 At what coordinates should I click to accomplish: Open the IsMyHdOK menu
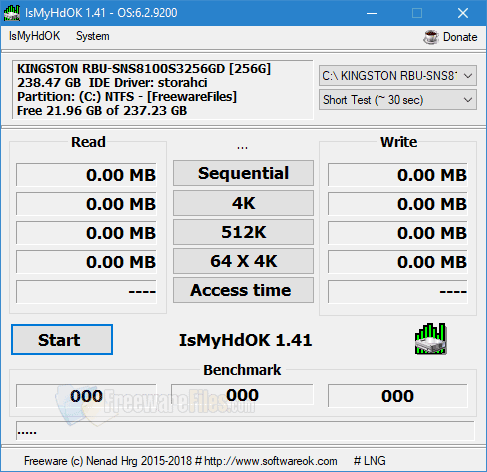coord(35,36)
